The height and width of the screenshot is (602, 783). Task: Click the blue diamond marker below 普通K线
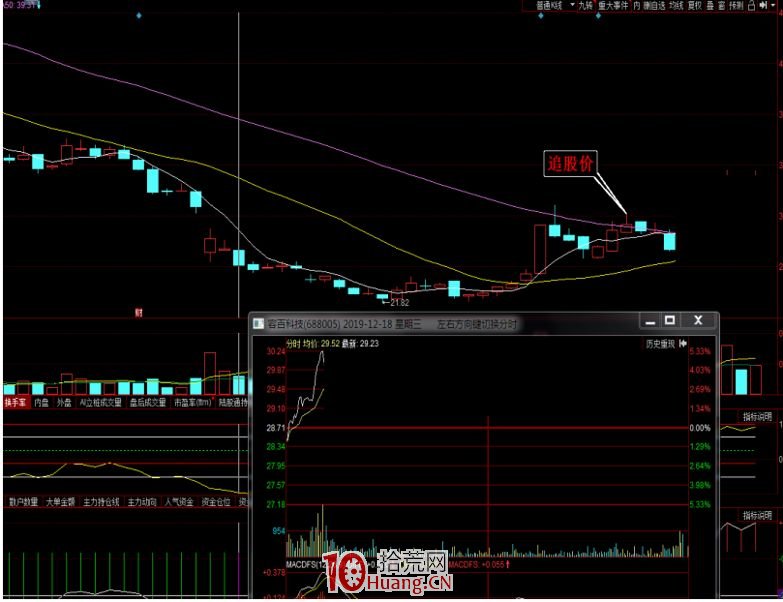pyautogui.click(x=541, y=15)
